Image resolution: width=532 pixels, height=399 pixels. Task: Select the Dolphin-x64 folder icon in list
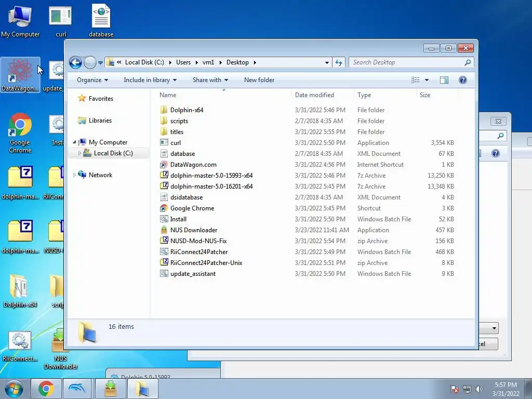pos(164,110)
